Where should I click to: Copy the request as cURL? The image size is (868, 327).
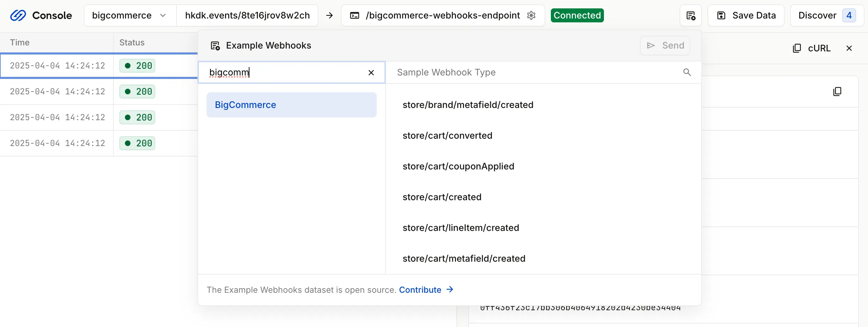click(x=812, y=48)
